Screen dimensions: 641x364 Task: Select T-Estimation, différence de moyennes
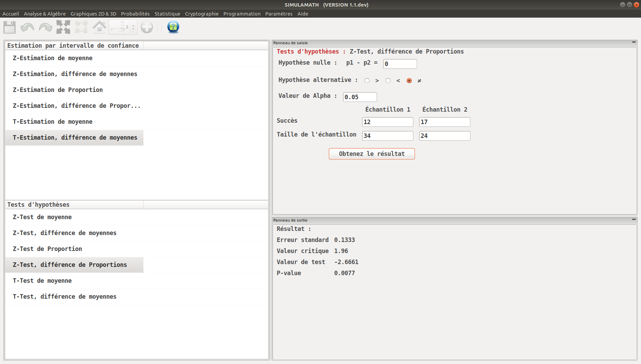(74, 138)
